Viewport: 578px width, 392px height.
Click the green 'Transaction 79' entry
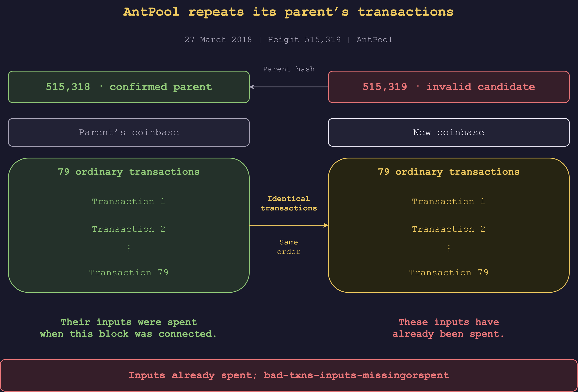(x=129, y=272)
